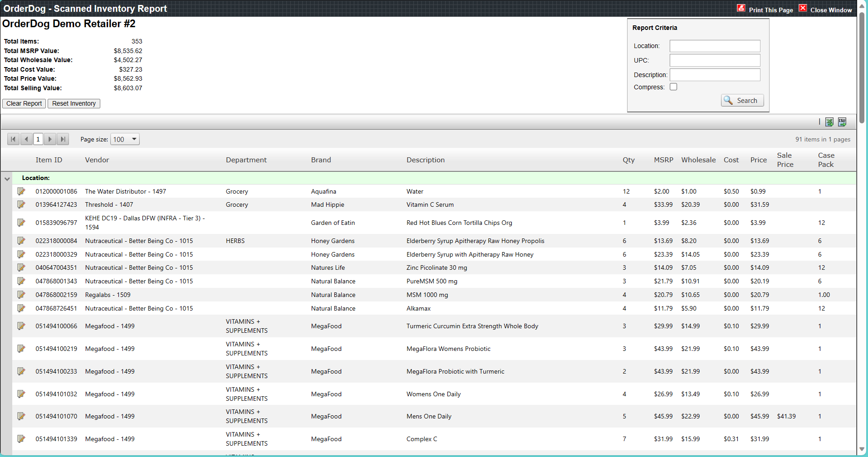Click the Clear Report button
This screenshot has width=868, height=457.
24,103
